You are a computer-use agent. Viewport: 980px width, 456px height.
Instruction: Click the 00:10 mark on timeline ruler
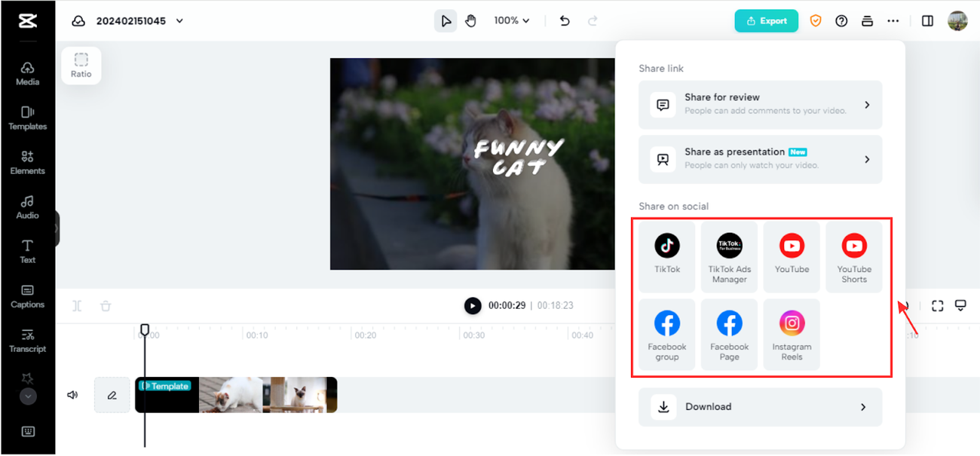click(x=257, y=335)
